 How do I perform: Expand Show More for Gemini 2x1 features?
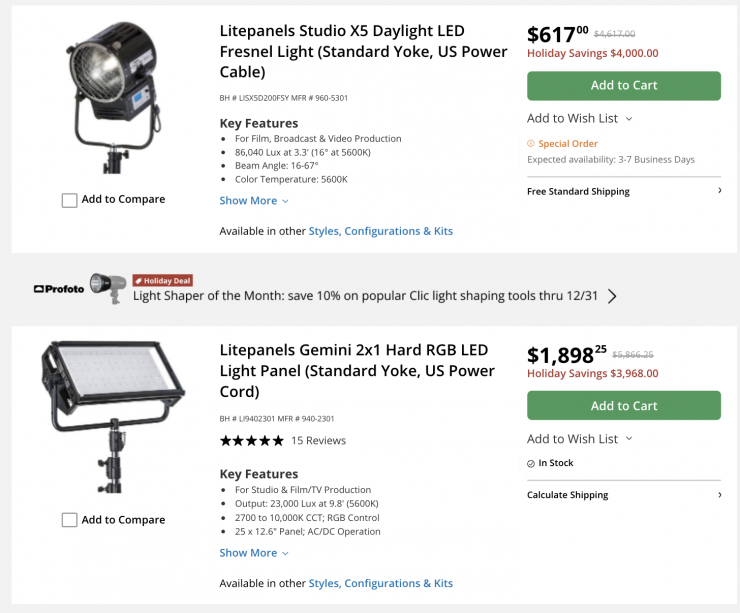tap(254, 553)
